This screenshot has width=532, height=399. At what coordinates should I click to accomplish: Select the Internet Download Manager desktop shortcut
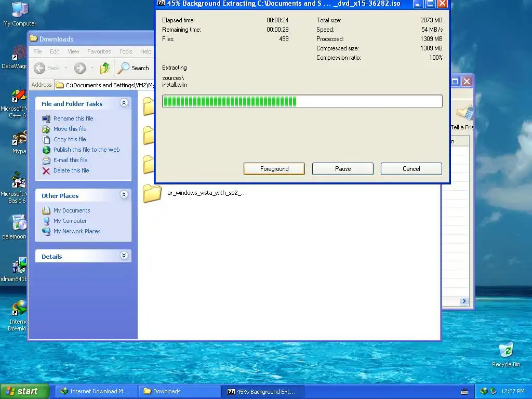(19, 308)
